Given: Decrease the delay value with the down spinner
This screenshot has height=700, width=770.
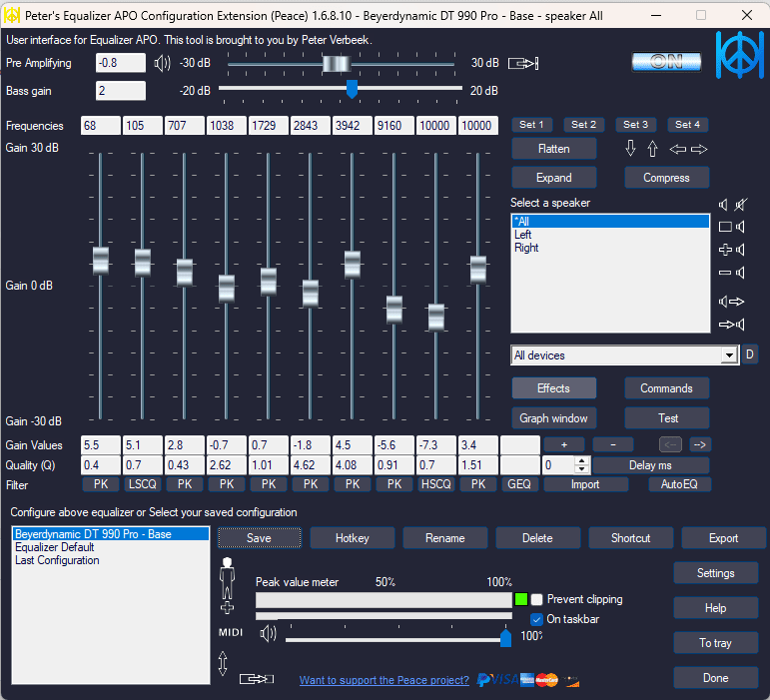Looking at the screenshot, I should (x=582, y=468).
